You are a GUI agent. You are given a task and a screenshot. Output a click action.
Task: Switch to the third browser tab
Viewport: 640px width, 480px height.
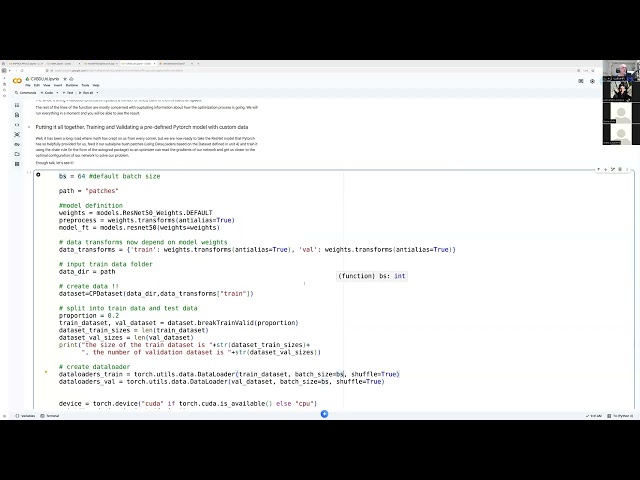pyautogui.click(x=100, y=64)
